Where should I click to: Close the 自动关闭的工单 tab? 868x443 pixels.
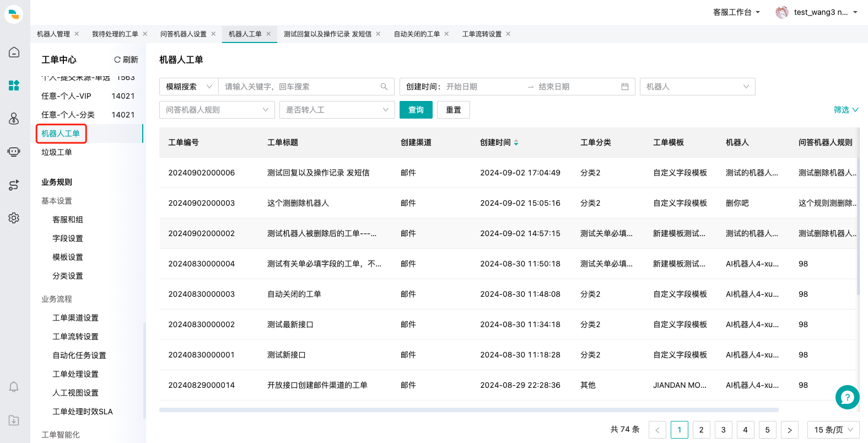tap(446, 34)
